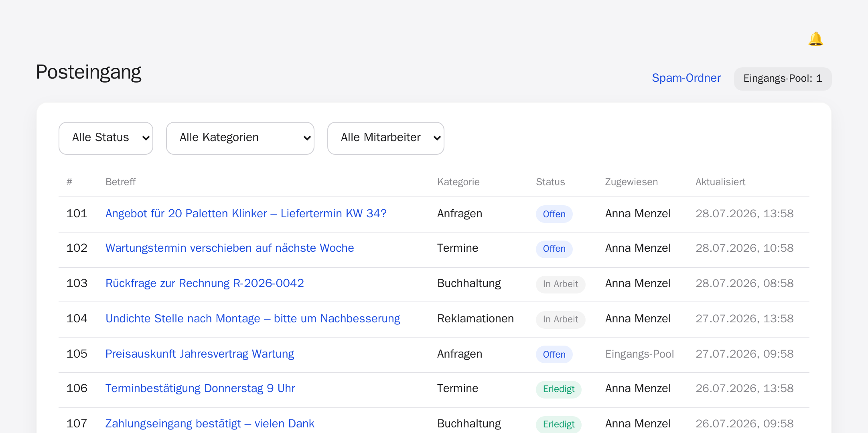Click ticket number 104
Viewport: 868px width, 433px height.
tap(77, 319)
